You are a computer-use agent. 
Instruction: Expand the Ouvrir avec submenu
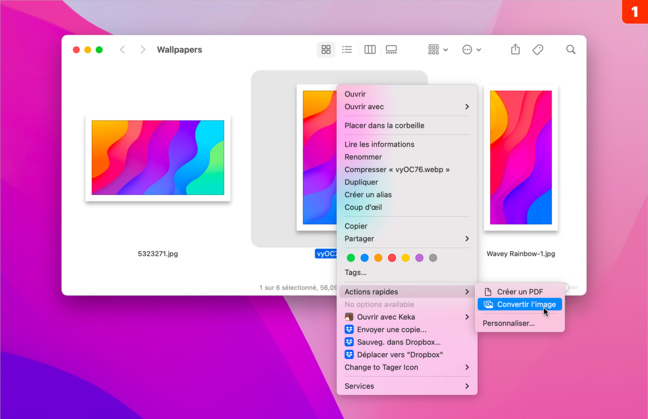pyautogui.click(x=407, y=107)
